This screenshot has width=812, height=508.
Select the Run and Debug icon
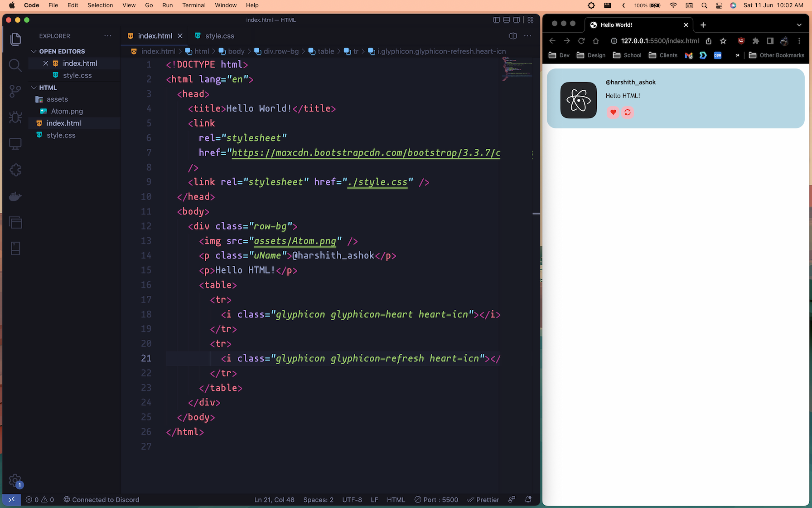click(x=15, y=117)
